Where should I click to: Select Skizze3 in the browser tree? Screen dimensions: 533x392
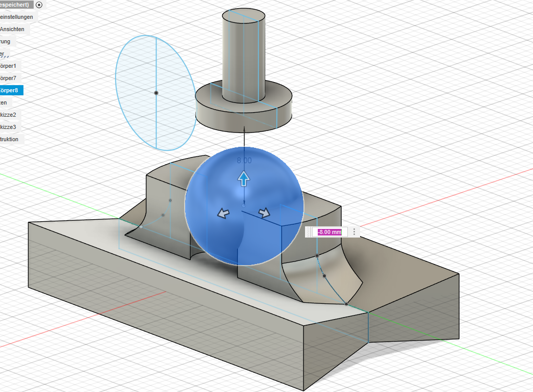(x=10, y=127)
